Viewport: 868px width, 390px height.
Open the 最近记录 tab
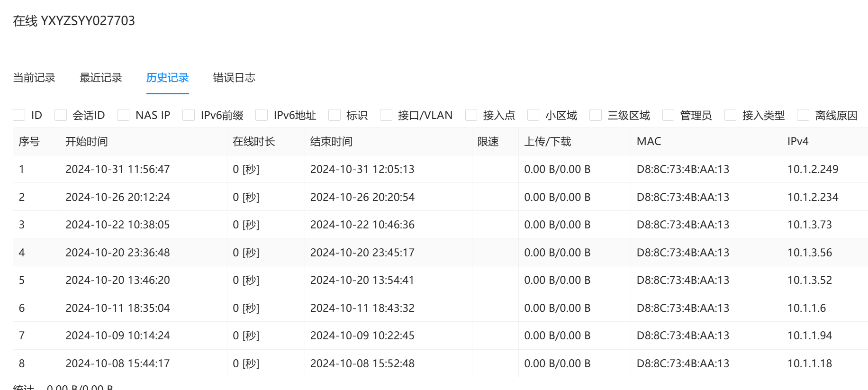coord(101,78)
